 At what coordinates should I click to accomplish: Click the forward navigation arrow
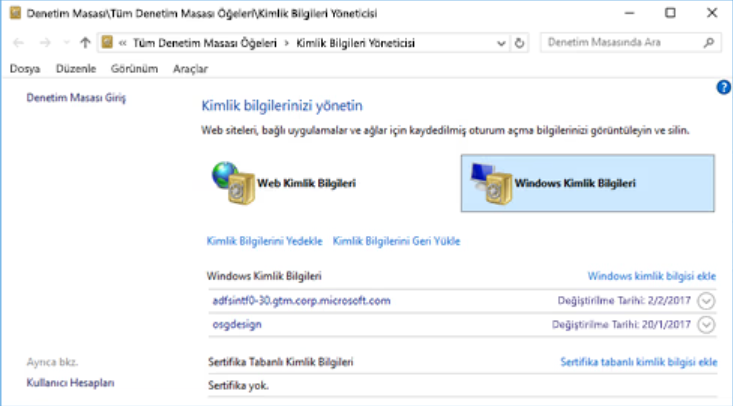point(45,43)
